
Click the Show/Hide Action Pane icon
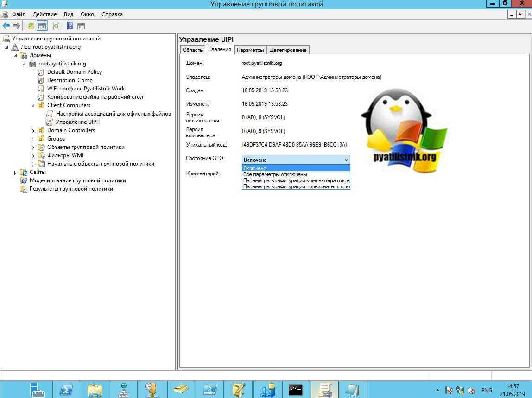[x=81, y=26]
